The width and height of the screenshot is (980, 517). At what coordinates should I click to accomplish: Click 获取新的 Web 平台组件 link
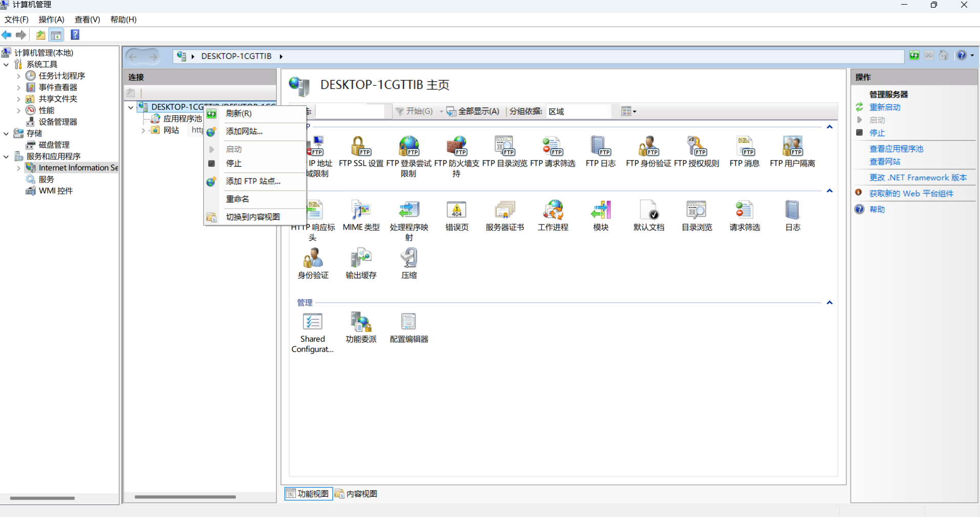click(911, 193)
